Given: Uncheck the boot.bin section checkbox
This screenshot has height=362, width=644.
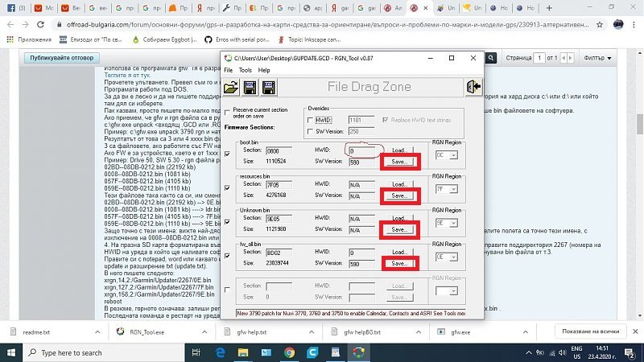Looking at the screenshot, I should coord(227,153).
